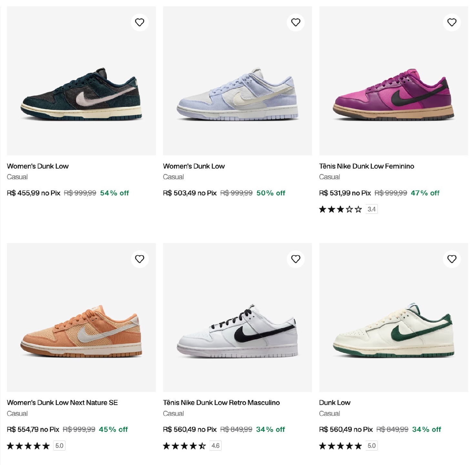Screen dimensions: 476x465
Task: Click heart on purple Dunk Low Feminino
Action: 452,22
